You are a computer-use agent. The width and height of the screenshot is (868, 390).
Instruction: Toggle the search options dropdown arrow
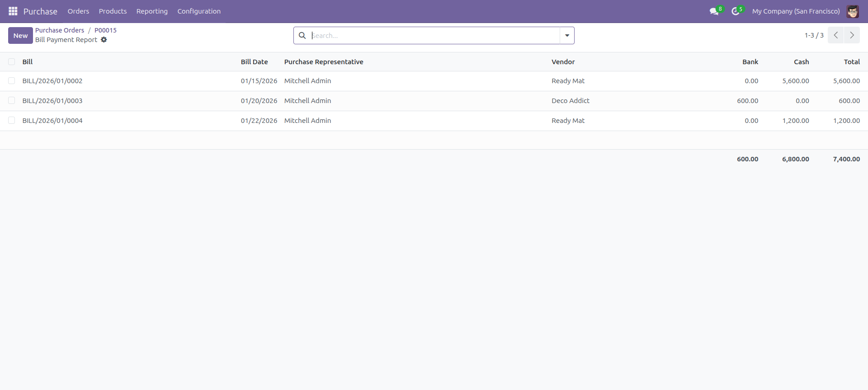coord(567,35)
